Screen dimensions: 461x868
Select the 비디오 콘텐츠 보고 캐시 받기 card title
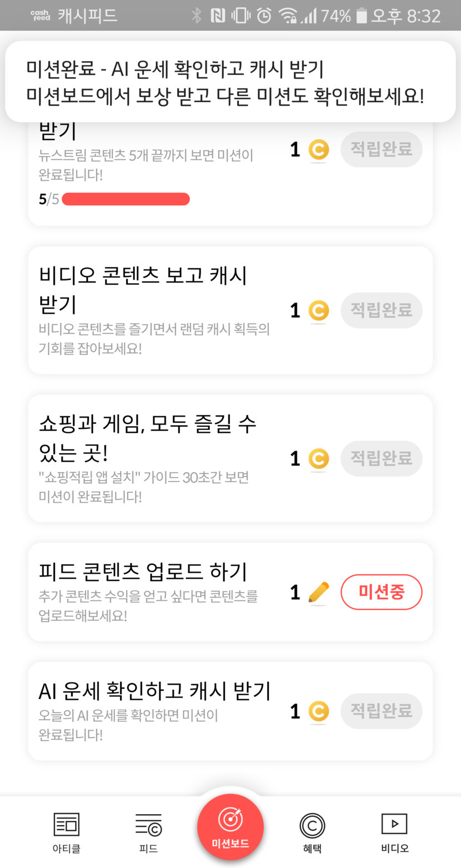(x=143, y=290)
